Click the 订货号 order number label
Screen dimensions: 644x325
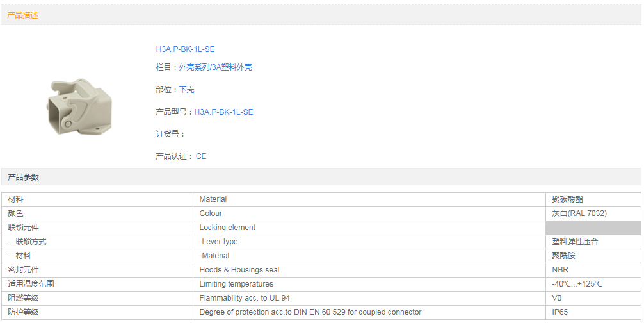170,134
